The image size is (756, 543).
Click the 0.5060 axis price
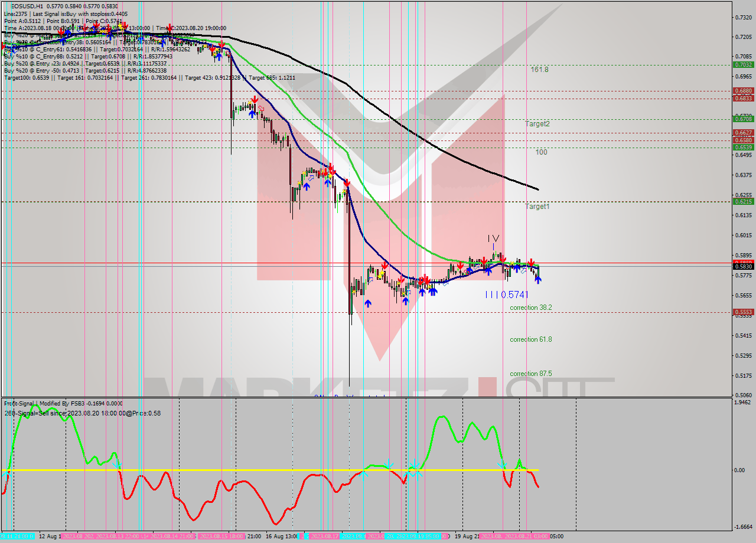(742, 395)
